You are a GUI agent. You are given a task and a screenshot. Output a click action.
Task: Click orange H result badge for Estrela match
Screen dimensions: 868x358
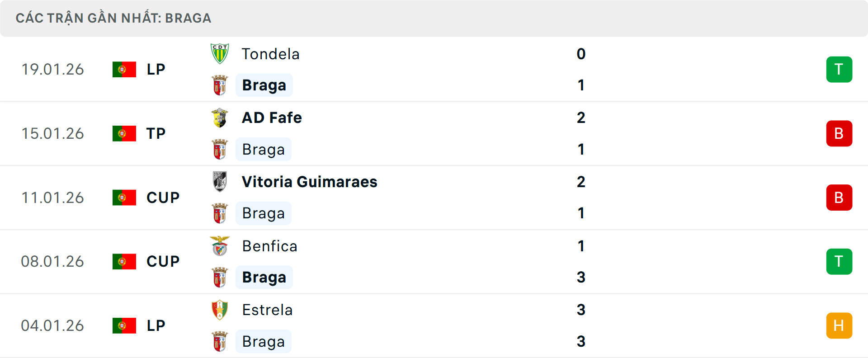point(839,326)
